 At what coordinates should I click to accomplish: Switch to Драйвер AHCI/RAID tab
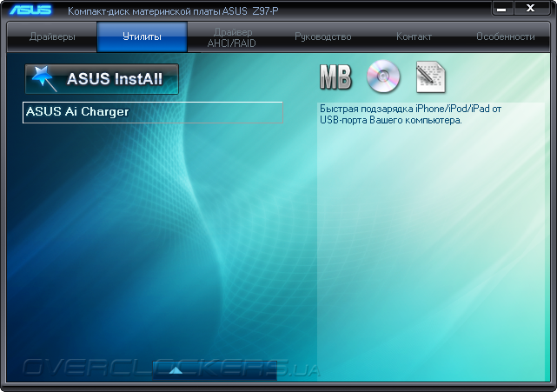232,37
